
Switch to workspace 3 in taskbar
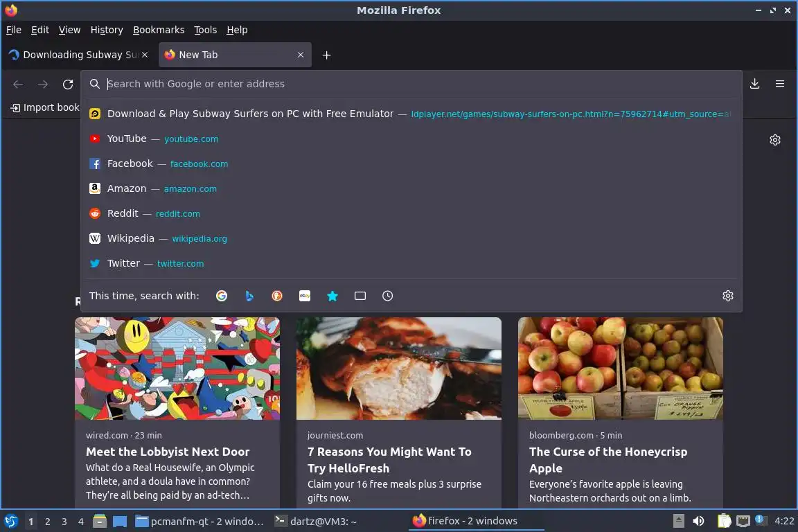(x=64, y=522)
